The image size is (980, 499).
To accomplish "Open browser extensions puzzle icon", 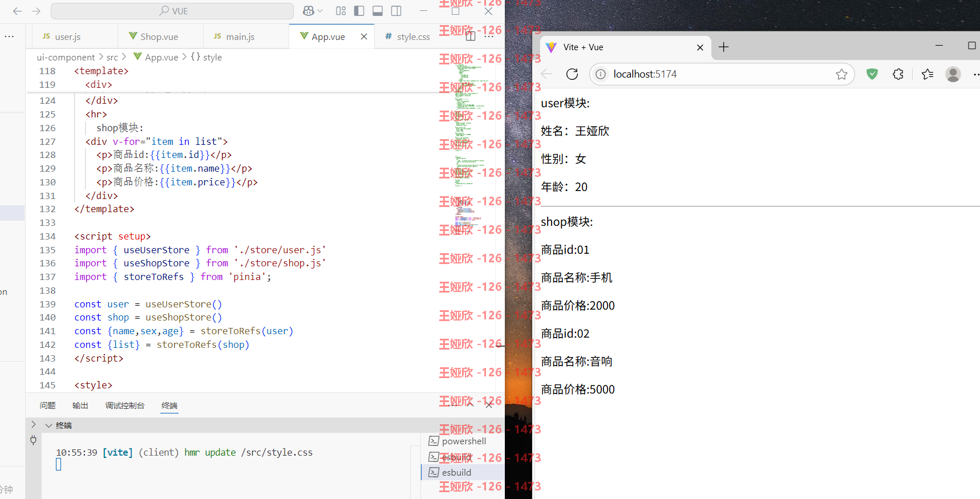I will tap(898, 74).
